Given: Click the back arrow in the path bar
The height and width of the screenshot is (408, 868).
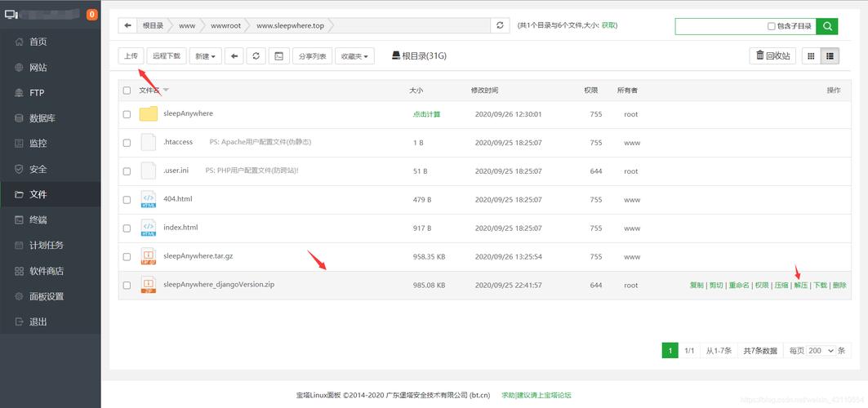Looking at the screenshot, I should pyautogui.click(x=128, y=25).
